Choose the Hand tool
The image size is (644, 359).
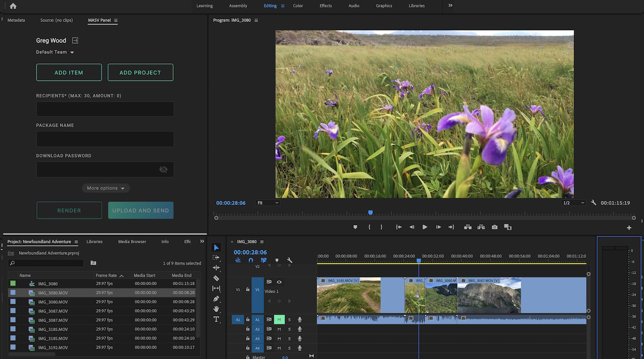[x=216, y=309]
